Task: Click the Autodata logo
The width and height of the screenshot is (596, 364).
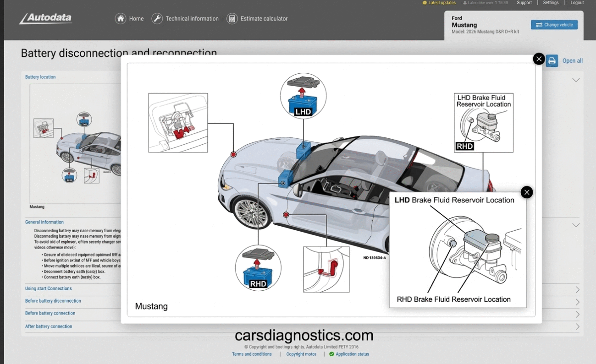Action: (45, 18)
